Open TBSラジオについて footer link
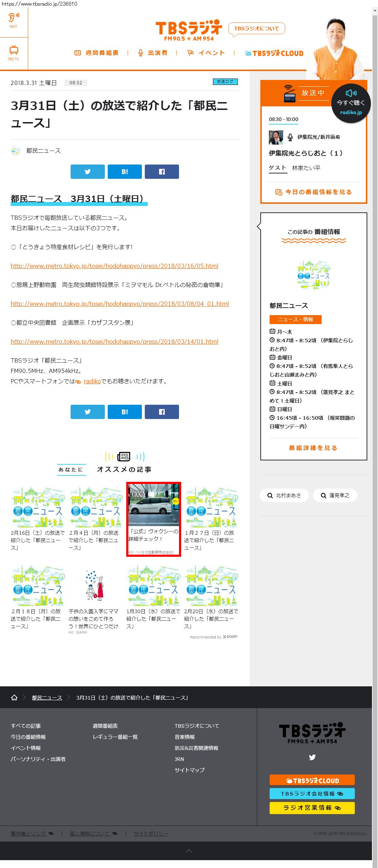Screen dimensions: 378x868 [197, 726]
